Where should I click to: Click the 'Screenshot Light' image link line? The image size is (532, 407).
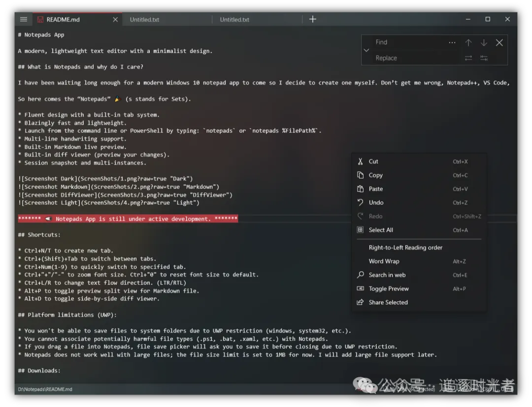[x=108, y=203]
